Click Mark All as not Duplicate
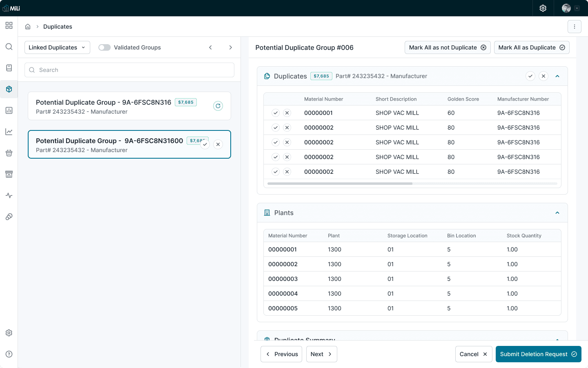 click(448, 47)
